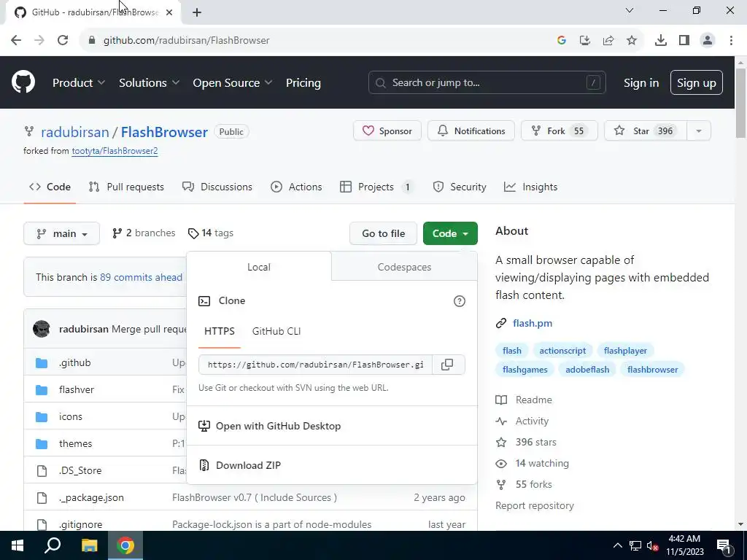Bookmark this tab with star icon
Viewport: 747px width, 560px height.
point(632,41)
